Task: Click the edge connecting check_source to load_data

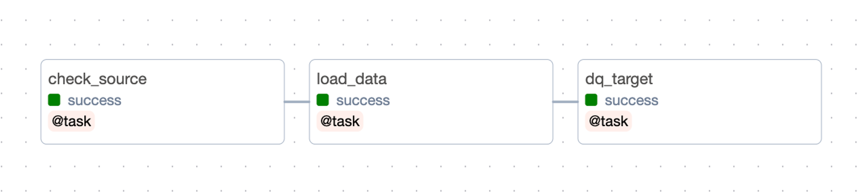Action: pos(297,102)
